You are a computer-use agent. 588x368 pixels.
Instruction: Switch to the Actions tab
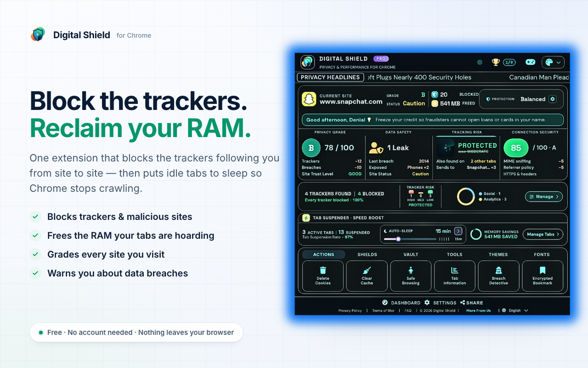[324, 254]
